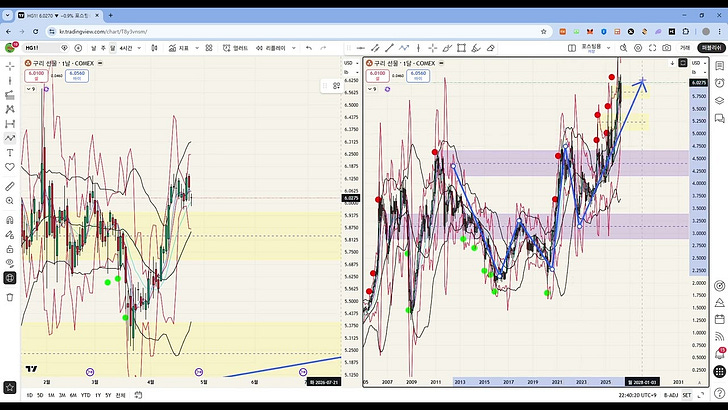The height and width of the screenshot is (410, 728).
Task: Click the trash remove-objects icon
Action: (x=10, y=297)
